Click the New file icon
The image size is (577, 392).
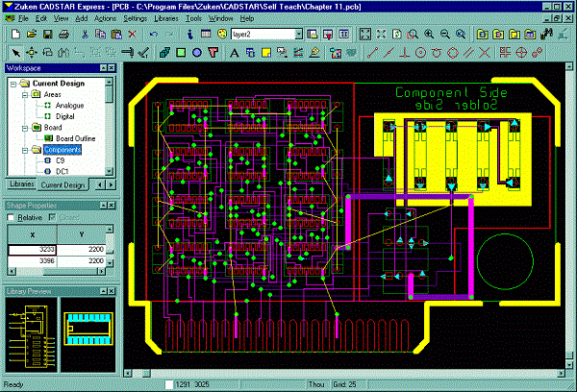coord(15,35)
